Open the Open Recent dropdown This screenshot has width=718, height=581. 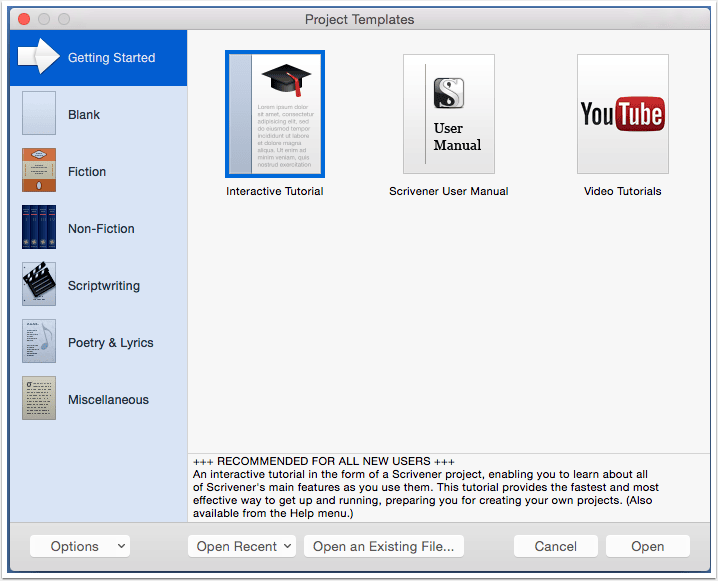click(242, 546)
